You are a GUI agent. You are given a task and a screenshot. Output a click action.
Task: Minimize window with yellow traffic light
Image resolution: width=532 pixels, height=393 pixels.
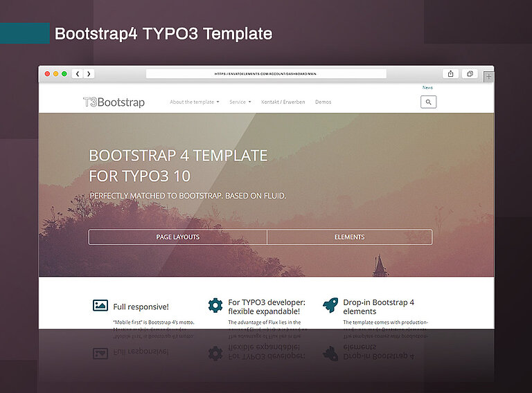55,74
